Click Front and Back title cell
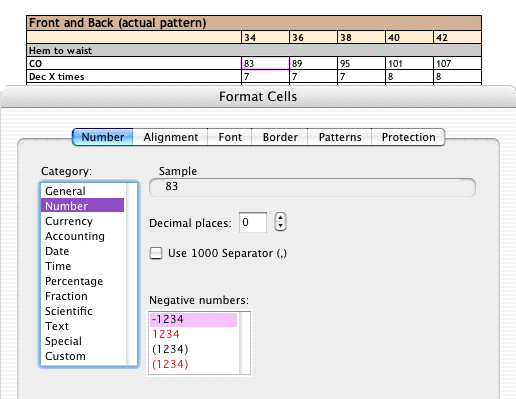Viewport: 516px width, 399px height. [x=254, y=23]
